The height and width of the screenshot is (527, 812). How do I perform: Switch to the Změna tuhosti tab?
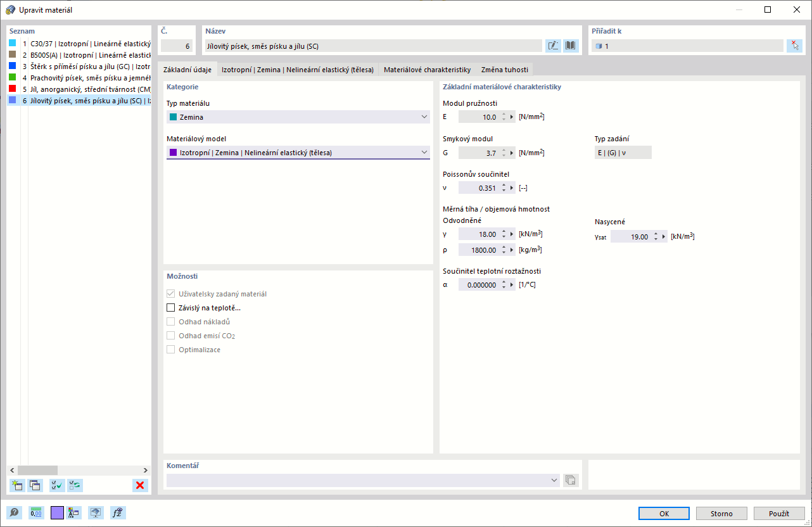[x=505, y=70]
